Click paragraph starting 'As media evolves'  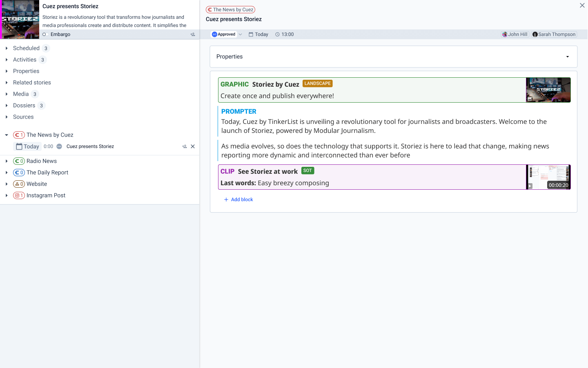pos(385,150)
